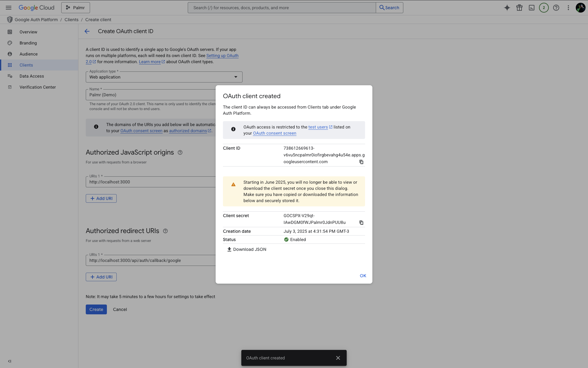
Task: Click the blue Create button
Action: pos(96,309)
